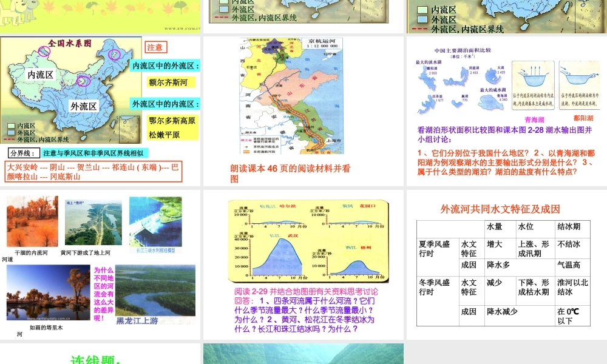Open the green mountain photo slide
This screenshot has height=364, width=607.
pyautogui.click(x=303, y=354)
